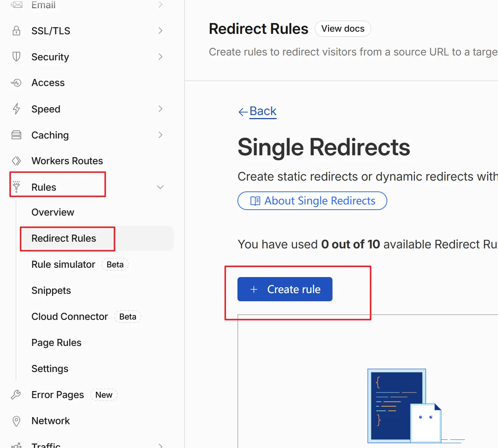Open the Page Rules menu item

pyautogui.click(x=56, y=343)
